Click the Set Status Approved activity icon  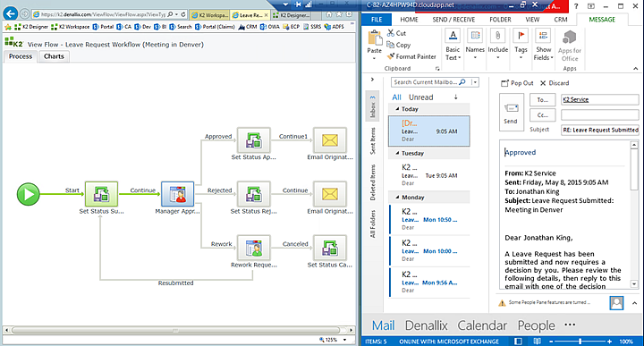click(254, 140)
